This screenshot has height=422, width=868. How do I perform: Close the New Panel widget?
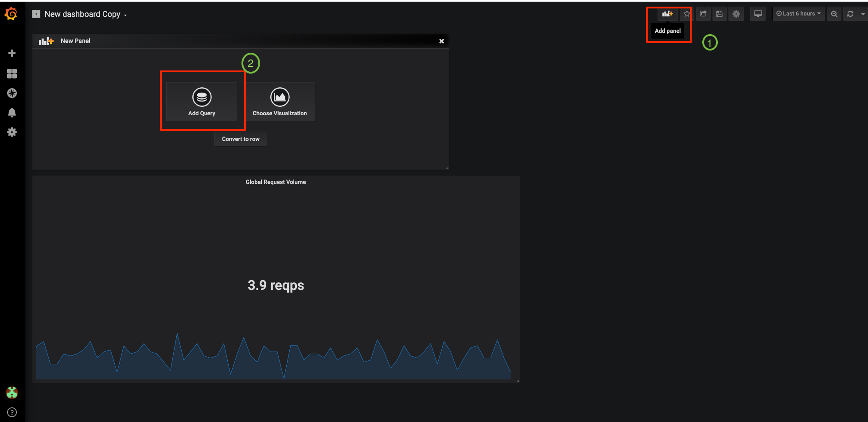[441, 41]
